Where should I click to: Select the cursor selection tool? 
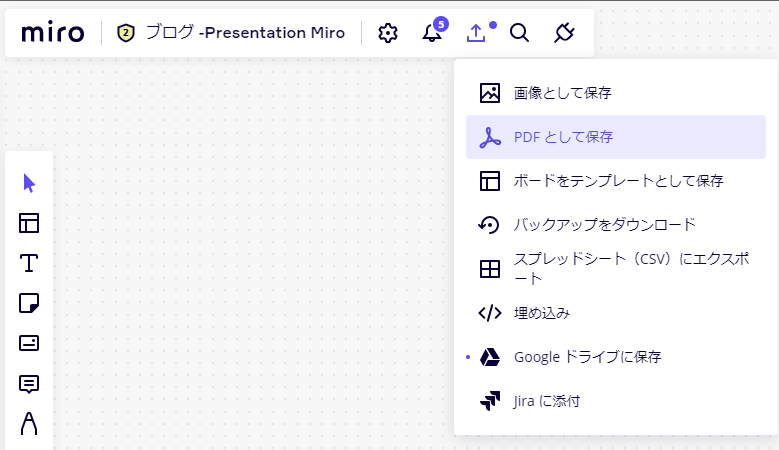click(x=29, y=183)
